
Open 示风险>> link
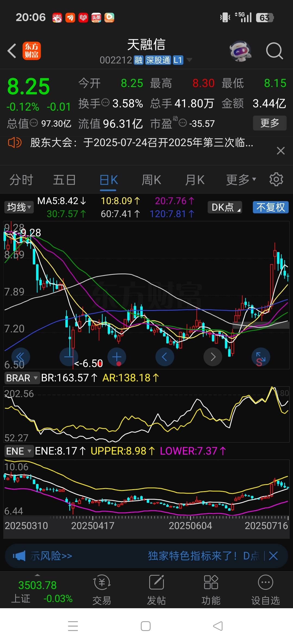click(51, 556)
